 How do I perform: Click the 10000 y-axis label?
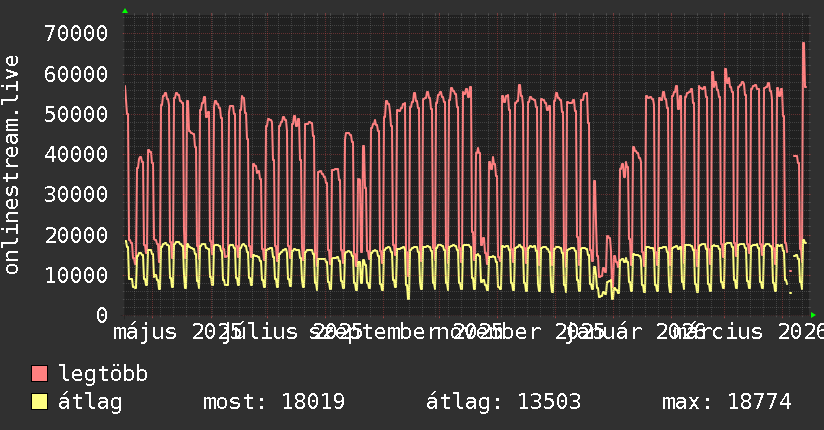tap(76, 275)
